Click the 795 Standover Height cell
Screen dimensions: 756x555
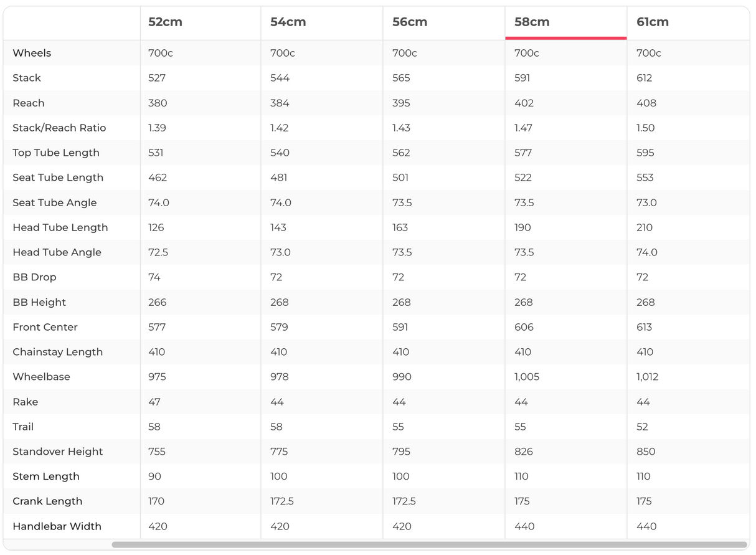[x=401, y=452]
